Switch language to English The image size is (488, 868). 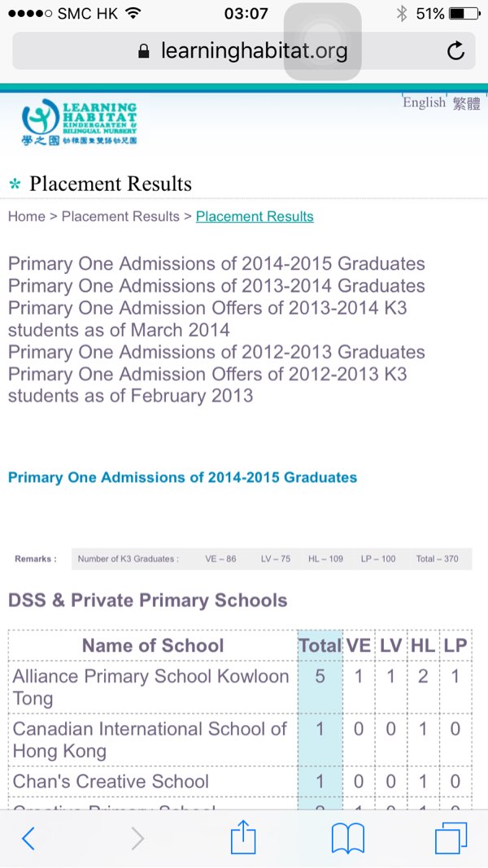pos(424,102)
